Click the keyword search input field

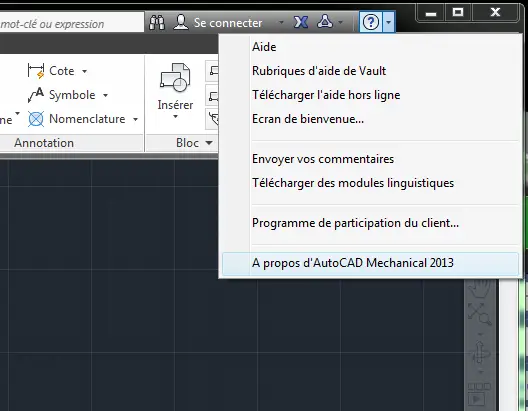pyautogui.click(x=71, y=23)
